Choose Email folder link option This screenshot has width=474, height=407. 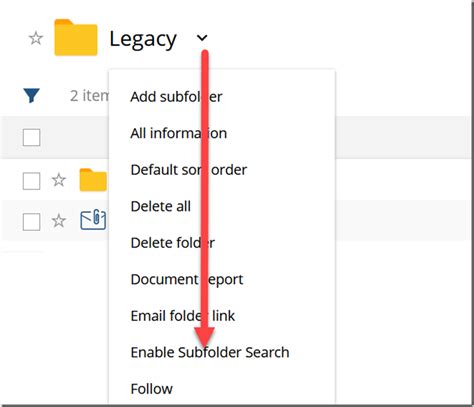[183, 316]
